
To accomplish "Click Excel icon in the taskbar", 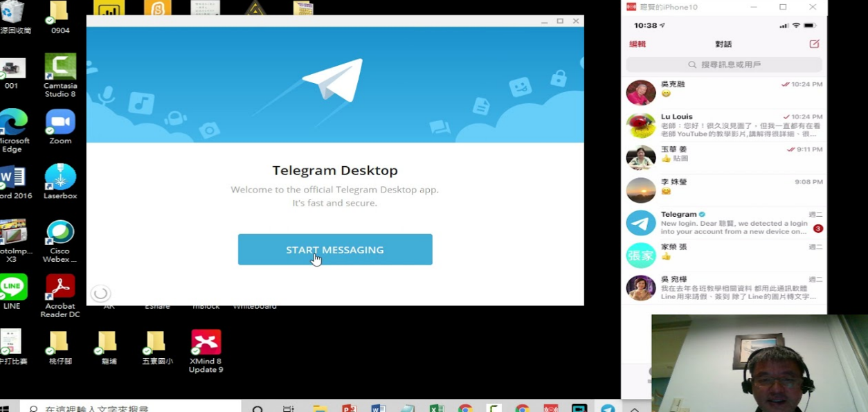I will [436, 408].
